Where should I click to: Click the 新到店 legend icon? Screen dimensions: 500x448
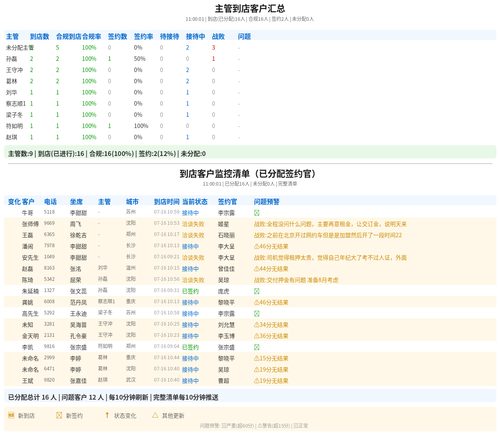(11, 415)
